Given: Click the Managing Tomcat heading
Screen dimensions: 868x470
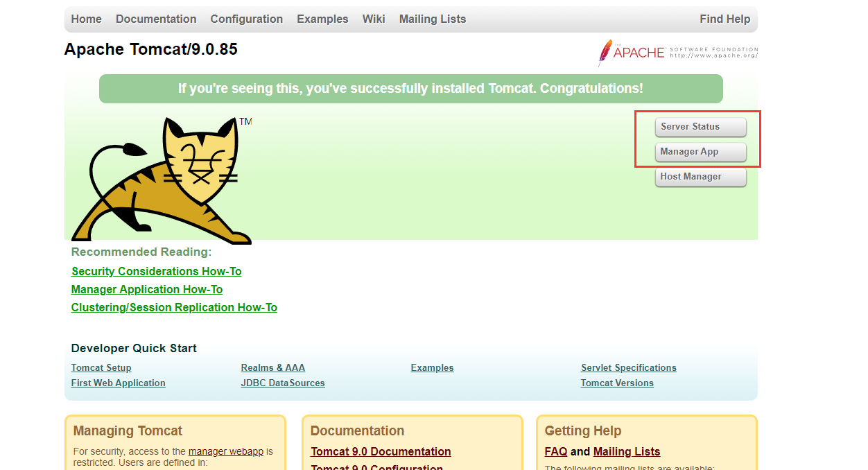Looking at the screenshot, I should 128,430.
